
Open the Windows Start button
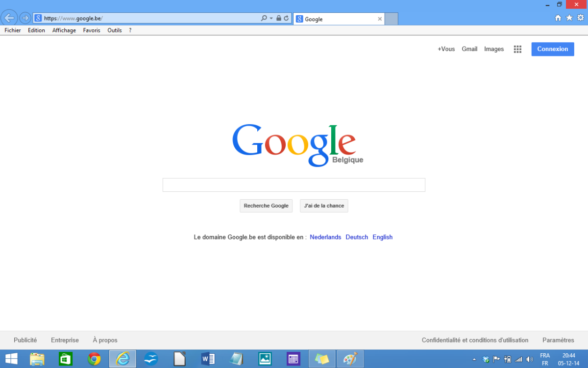[x=11, y=359]
